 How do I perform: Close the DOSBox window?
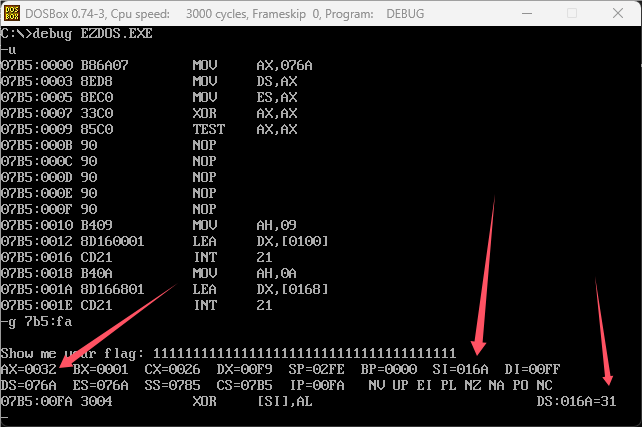pos(618,14)
